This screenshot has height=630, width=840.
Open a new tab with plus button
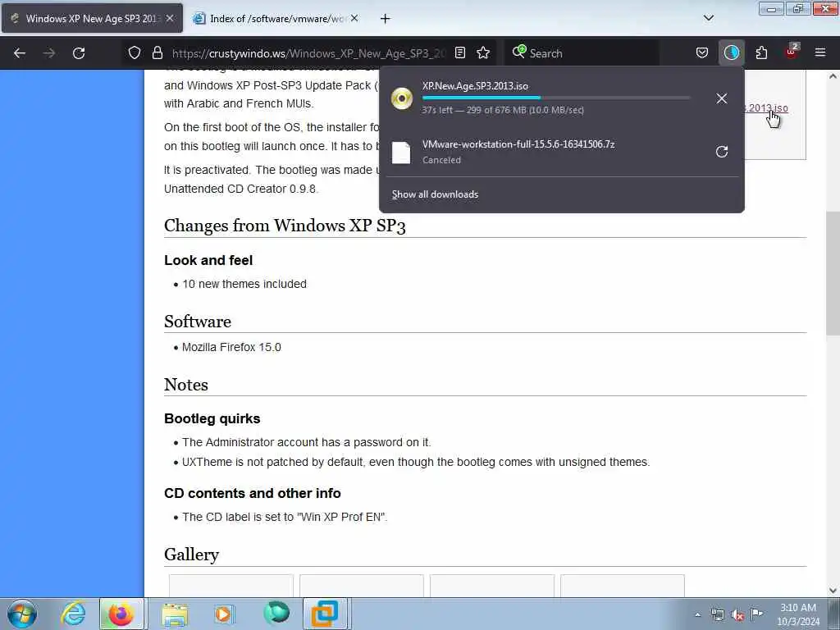[386, 19]
